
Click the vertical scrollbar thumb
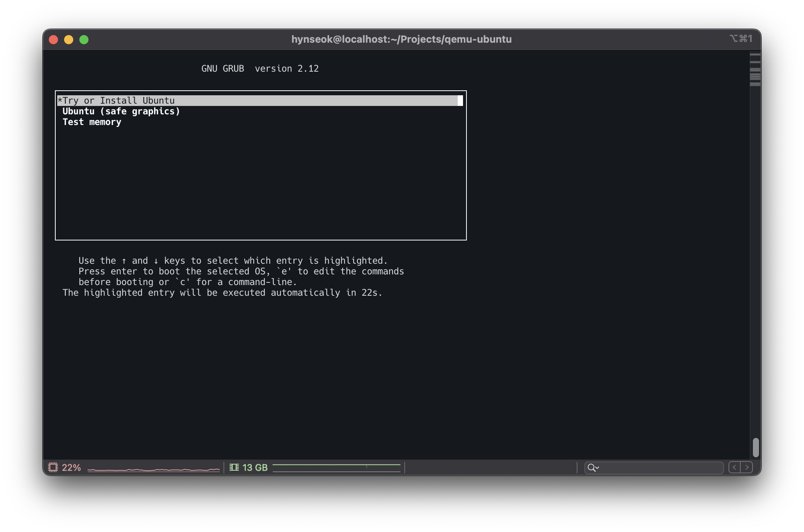(756, 447)
